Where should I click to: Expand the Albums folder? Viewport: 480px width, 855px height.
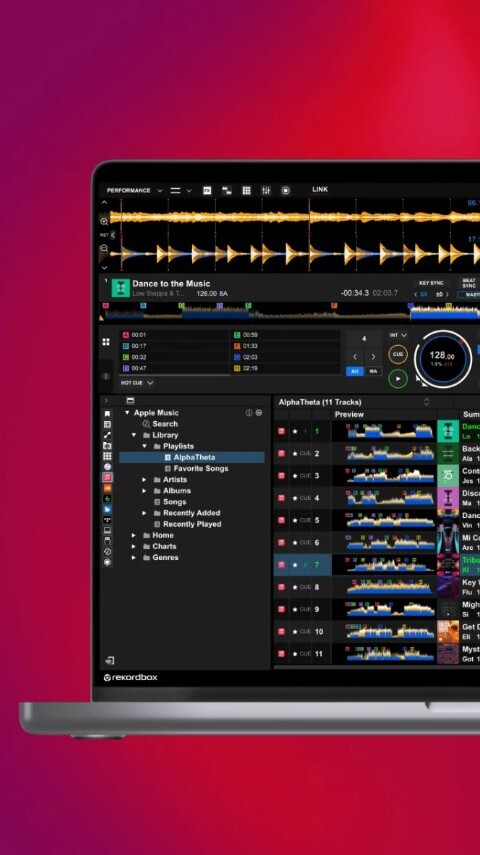(x=145, y=491)
